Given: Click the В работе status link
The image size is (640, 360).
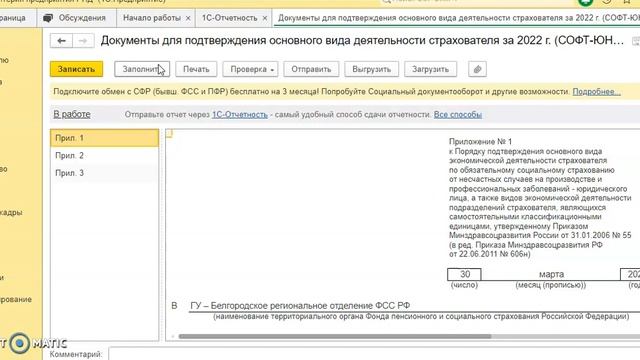Looking at the screenshot, I should click(72, 115).
